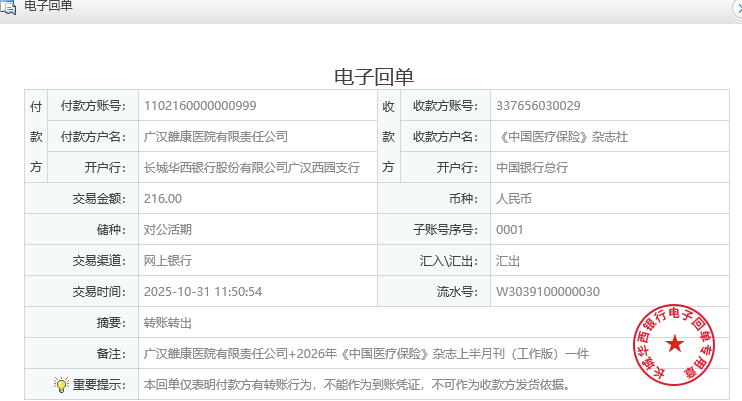The height and width of the screenshot is (401, 742).
Task: Click the large centered 电子回单 heading
Action: coord(373,77)
